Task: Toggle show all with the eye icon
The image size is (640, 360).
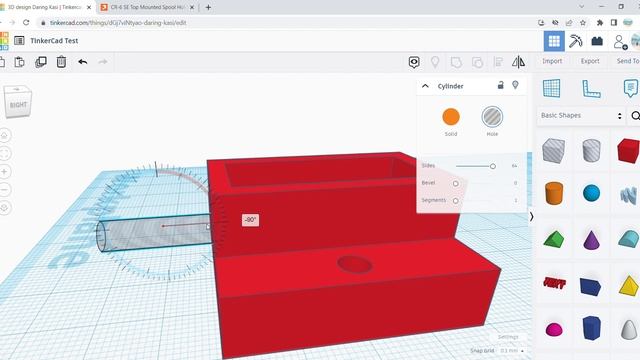Action: click(x=414, y=62)
